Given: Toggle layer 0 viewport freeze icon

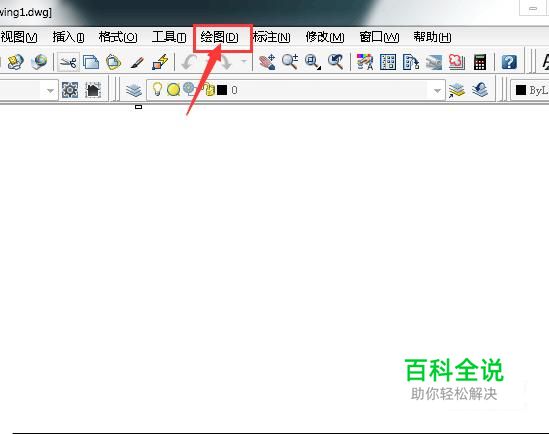Looking at the screenshot, I should 189,89.
